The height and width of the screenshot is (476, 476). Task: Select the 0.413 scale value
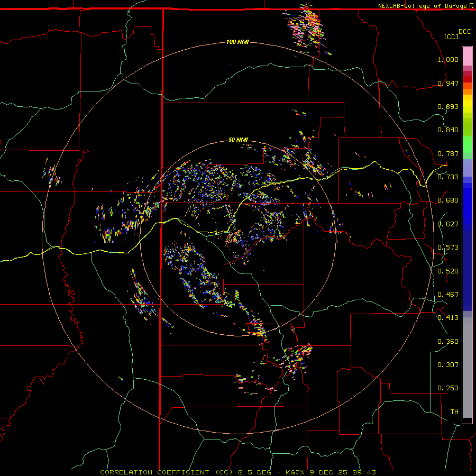click(x=448, y=318)
